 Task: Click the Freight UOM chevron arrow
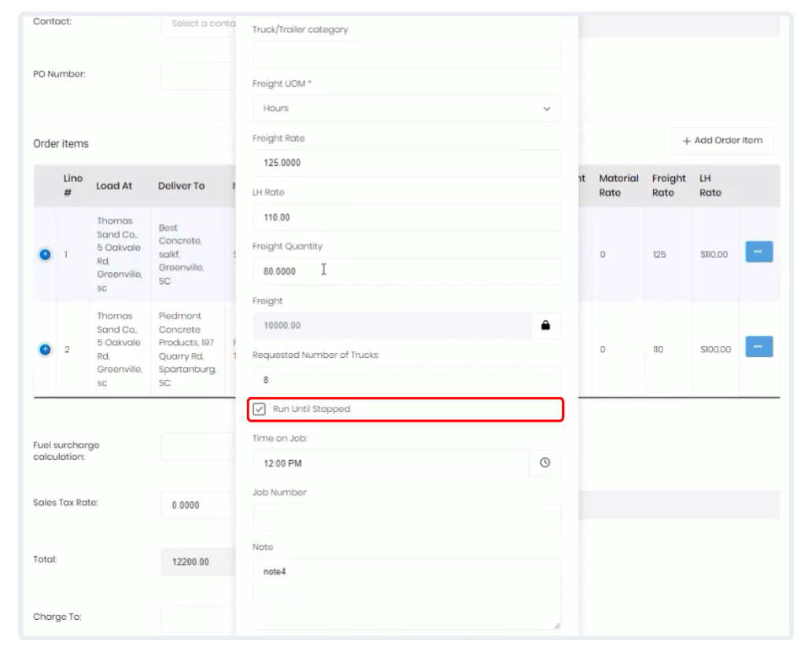coord(547,109)
